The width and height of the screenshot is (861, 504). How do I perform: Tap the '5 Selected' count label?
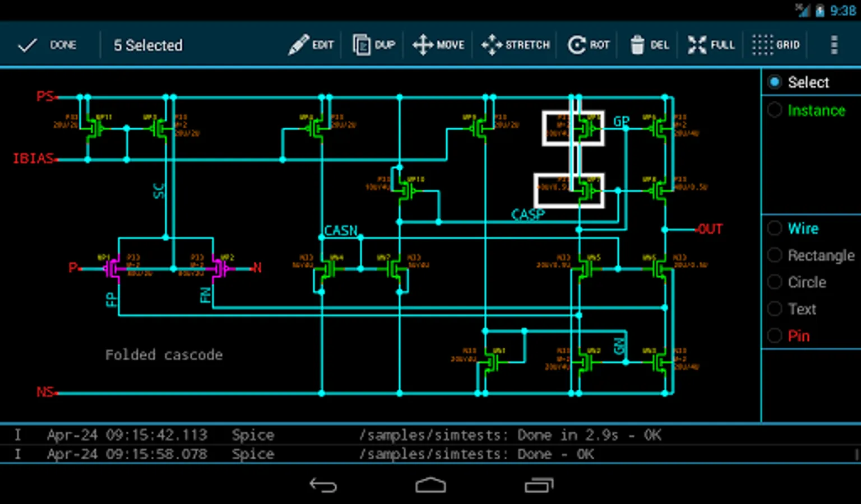tap(148, 45)
